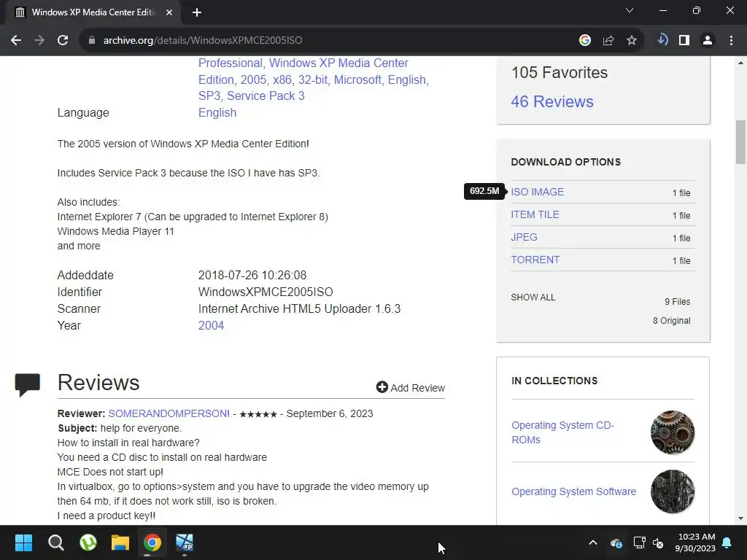Viewport: 747px width, 560px height.
Task: Show hidden system tray icons
Action: 593,542
